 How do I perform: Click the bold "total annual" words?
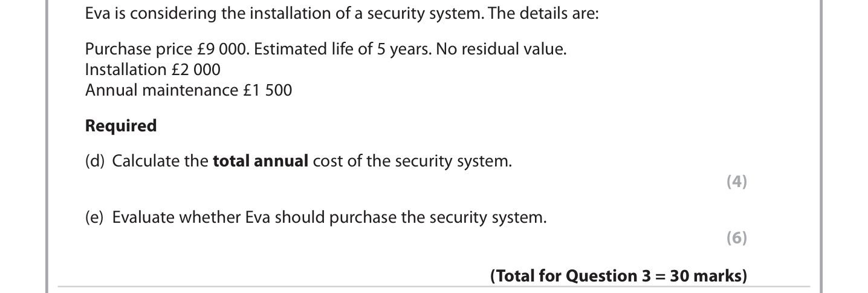(261, 162)
